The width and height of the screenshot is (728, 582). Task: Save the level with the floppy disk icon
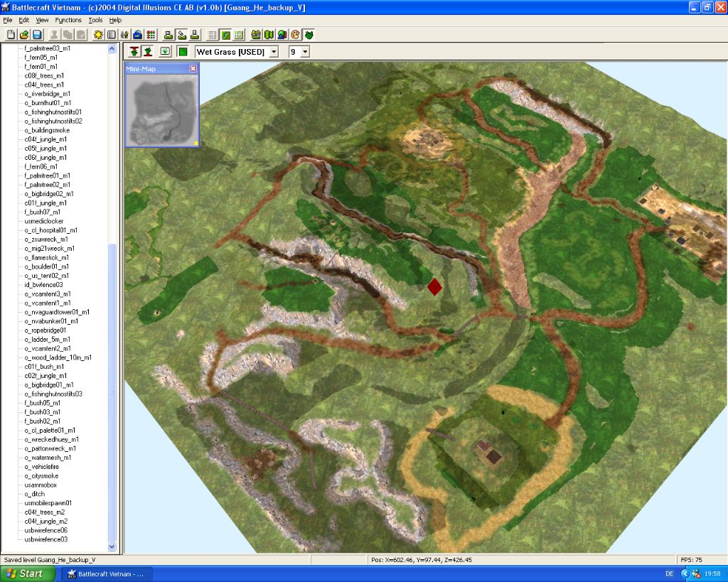[37, 35]
